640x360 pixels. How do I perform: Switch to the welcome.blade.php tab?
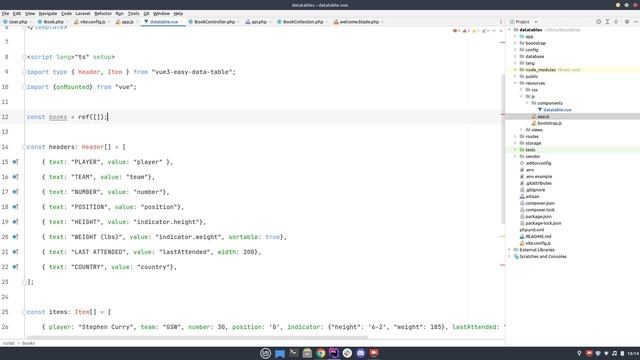(357, 22)
